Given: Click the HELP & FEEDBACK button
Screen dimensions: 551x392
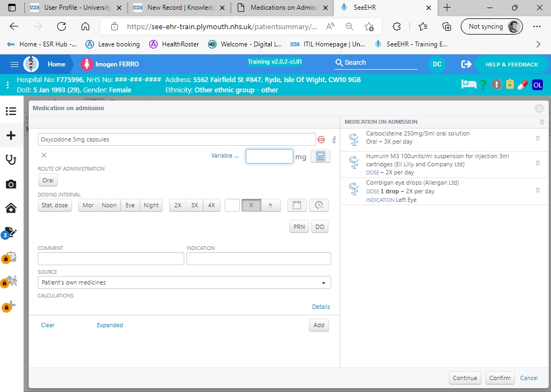Looking at the screenshot, I should pos(511,64).
